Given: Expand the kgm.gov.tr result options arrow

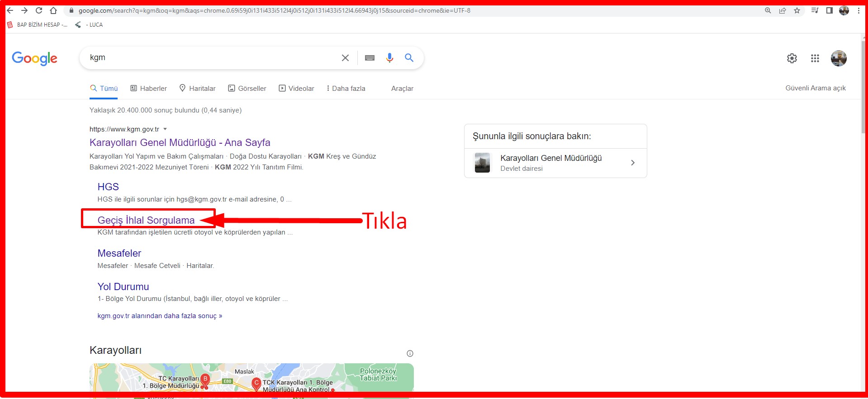Looking at the screenshot, I should click(165, 129).
